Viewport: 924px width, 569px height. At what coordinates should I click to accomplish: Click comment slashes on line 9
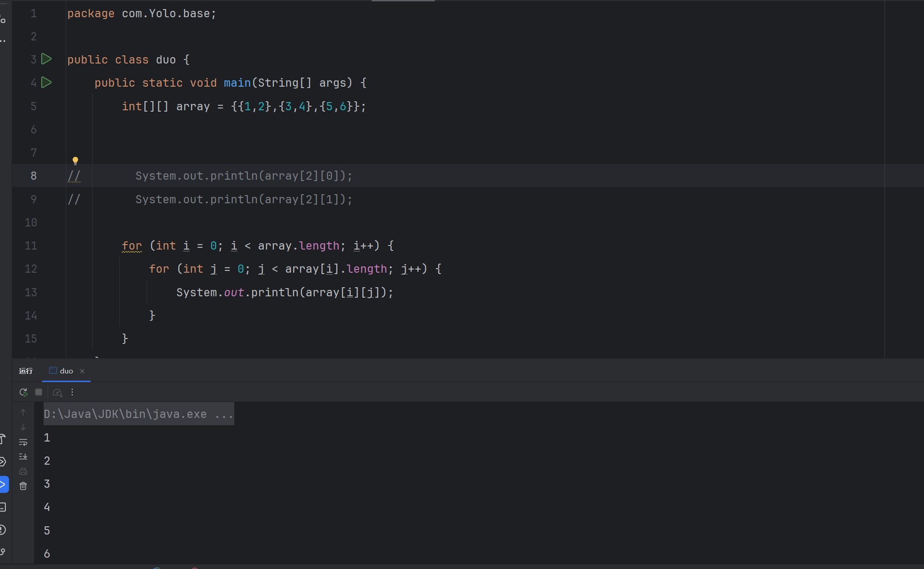pos(74,199)
